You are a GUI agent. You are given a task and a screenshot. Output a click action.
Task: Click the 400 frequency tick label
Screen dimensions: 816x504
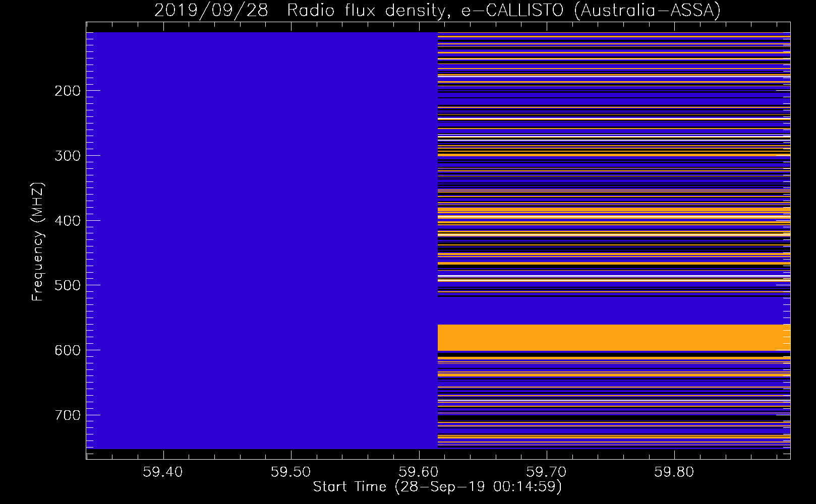(68, 221)
